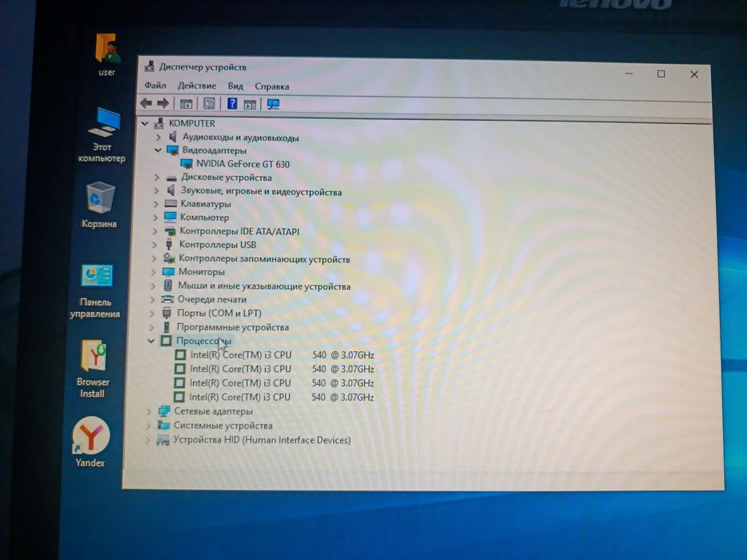Select the KOMPUTER root label
The height and width of the screenshot is (560, 747).
192,123
